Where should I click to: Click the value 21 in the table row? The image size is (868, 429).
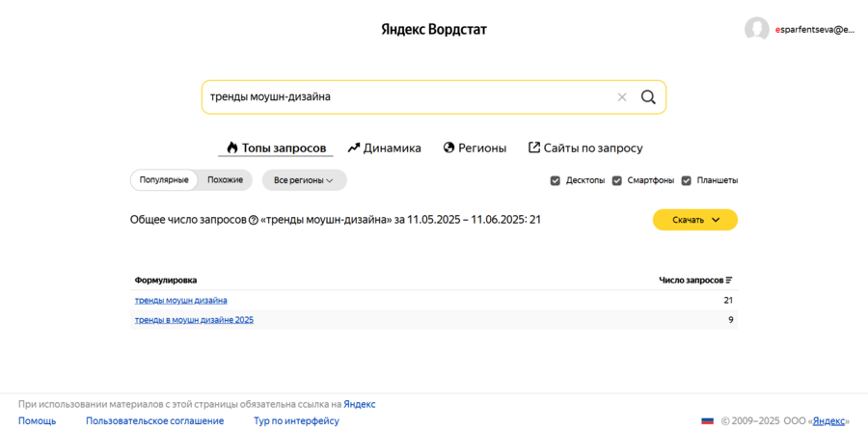click(x=728, y=300)
